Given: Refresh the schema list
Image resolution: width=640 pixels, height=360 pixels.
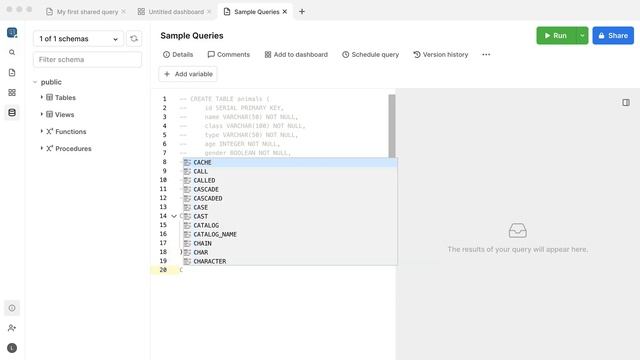Looking at the screenshot, I should pyautogui.click(x=134, y=39).
